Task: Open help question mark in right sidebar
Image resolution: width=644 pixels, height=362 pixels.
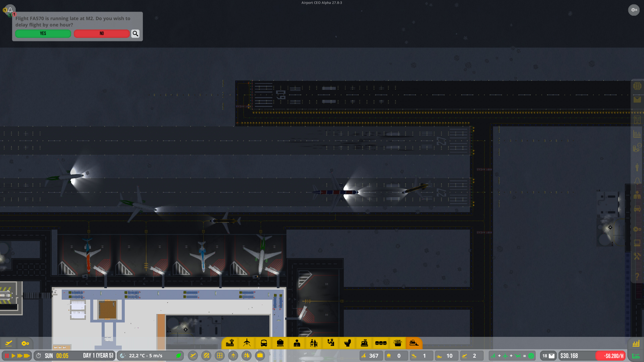Action: point(637,276)
